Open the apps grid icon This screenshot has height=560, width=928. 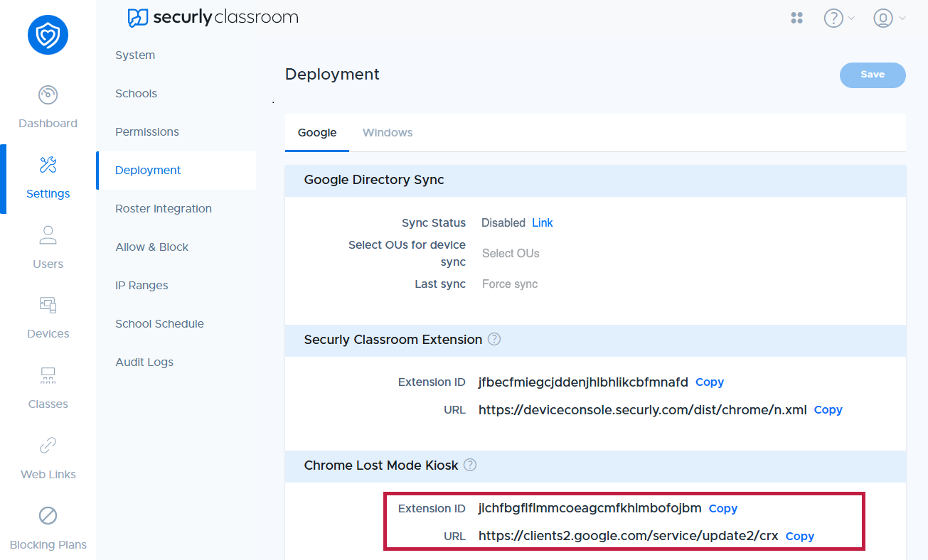pyautogui.click(x=796, y=18)
